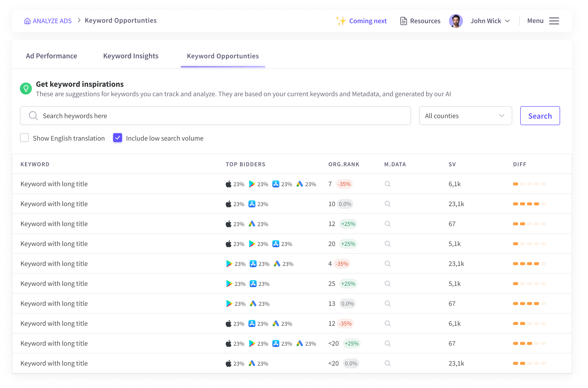588x388 pixels.
Task: Click the sparkle icon next to Coming next
Action: point(341,21)
